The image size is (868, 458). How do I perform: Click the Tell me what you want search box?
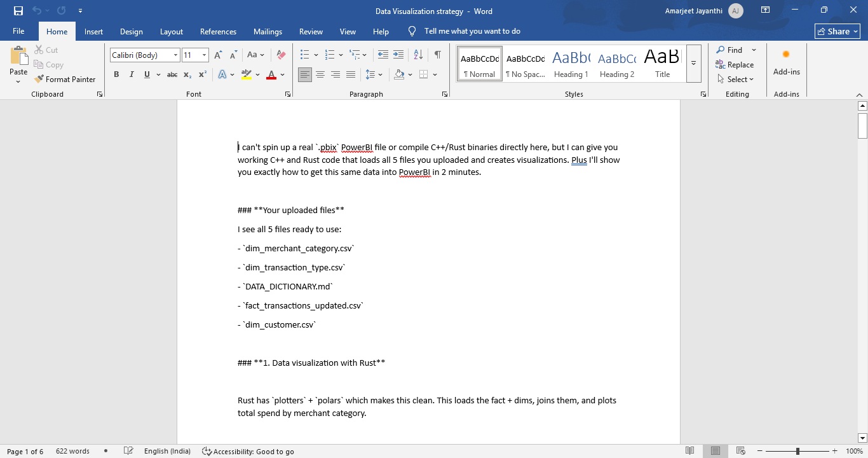coord(472,31)
